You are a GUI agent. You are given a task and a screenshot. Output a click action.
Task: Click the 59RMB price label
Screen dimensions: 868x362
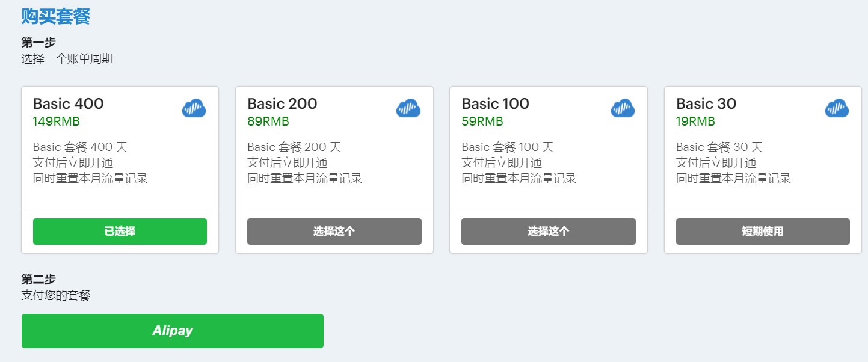click(482, 121)
